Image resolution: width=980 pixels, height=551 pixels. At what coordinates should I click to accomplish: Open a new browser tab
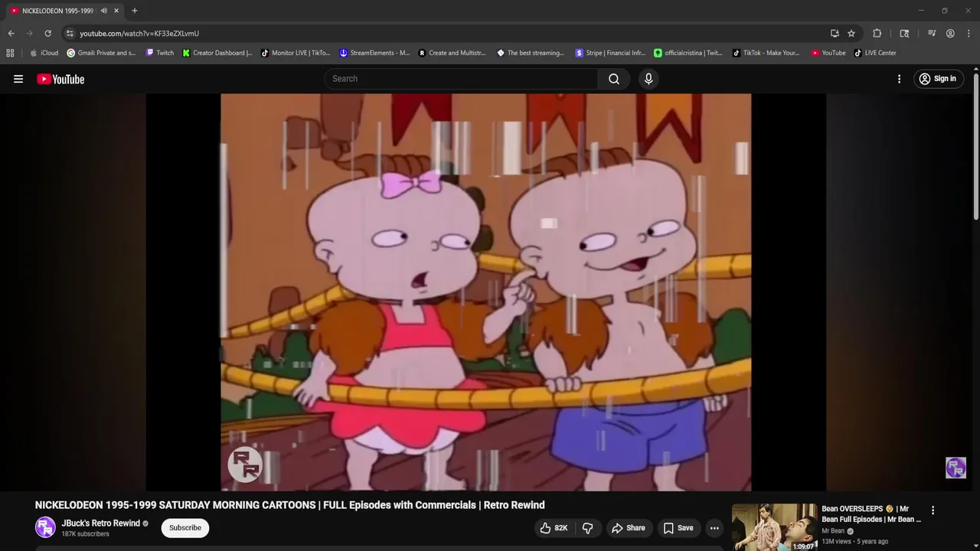[135, 11]
